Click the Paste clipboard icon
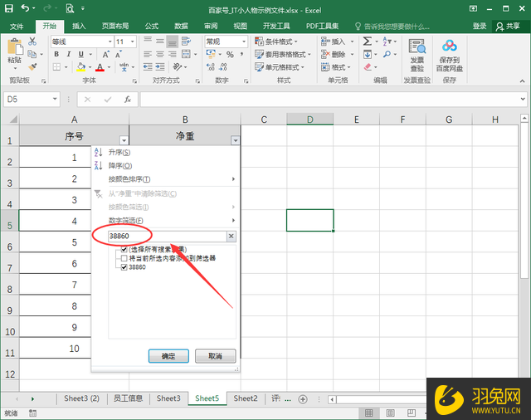531x420 pixels. pyautogui.click(x=15, y=47)
